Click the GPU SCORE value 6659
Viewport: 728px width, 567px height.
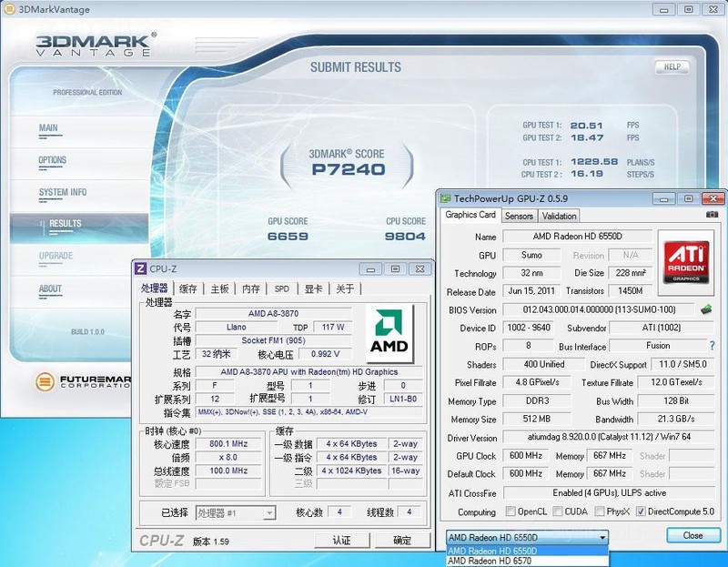click(x=288, y=237)
